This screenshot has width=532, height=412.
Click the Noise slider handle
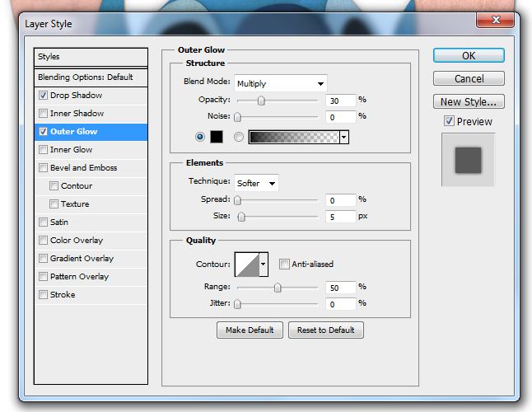[237, 117]
